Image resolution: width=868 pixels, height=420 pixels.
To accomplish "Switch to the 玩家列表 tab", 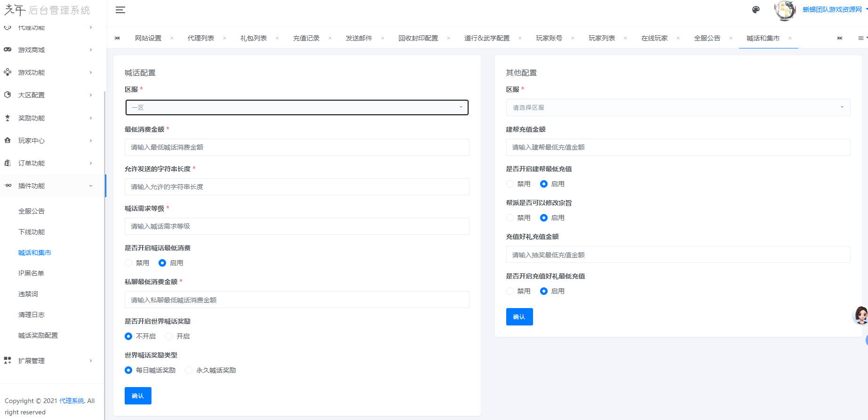I will 601,38.
